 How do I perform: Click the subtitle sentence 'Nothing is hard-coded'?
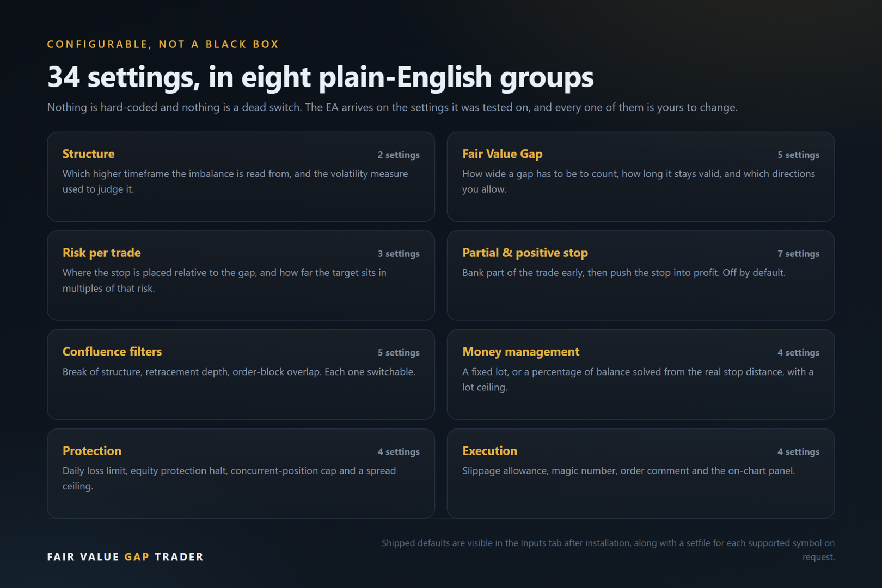(392, 107)
